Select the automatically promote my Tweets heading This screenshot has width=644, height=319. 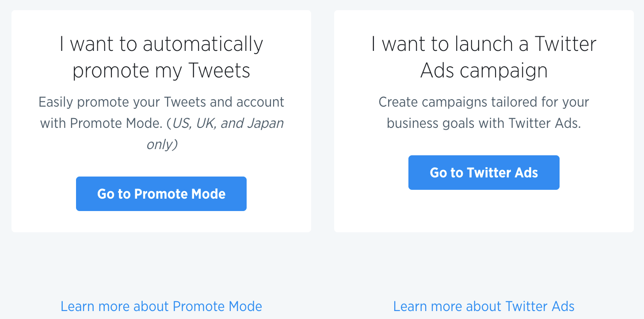(x=161, y=57)
